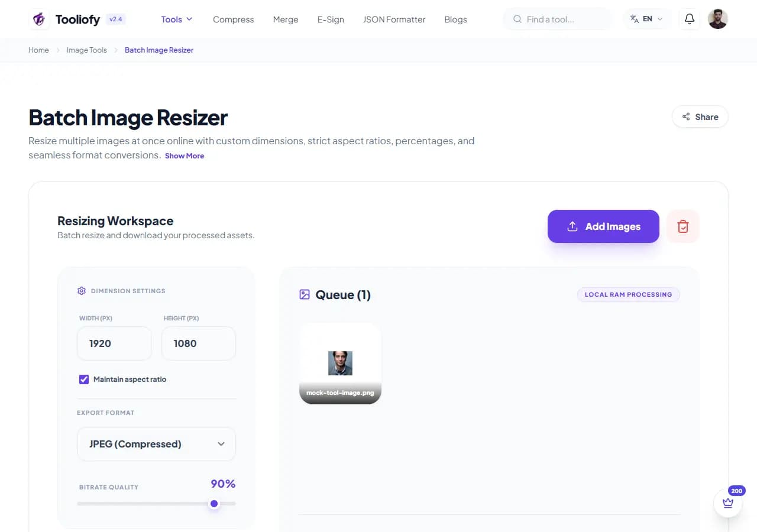Image resolution: width=757 pixels, height=532 pixels.
Task: Click the Share button
Action: [700, 116]
